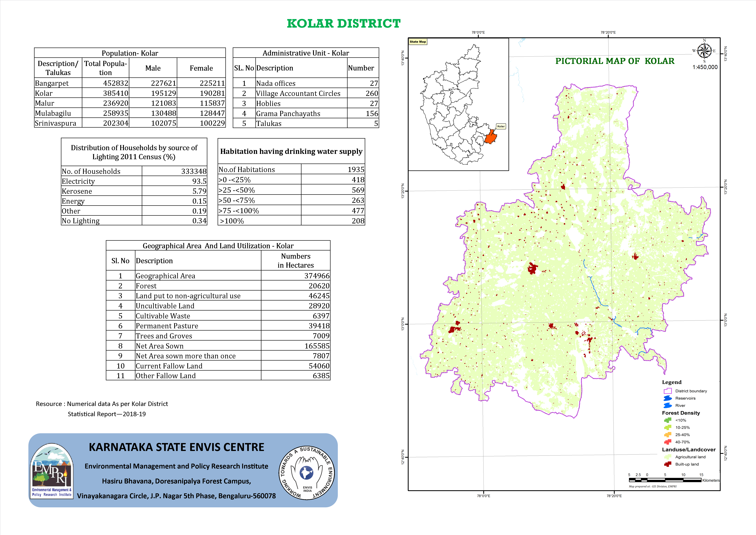Click Geographical Area value 374966

(x=317, y=276)
